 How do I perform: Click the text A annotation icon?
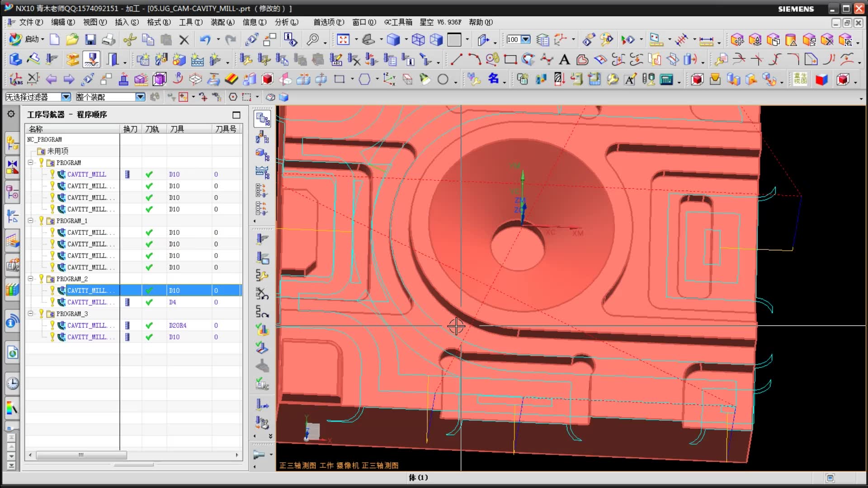(564, 59)
